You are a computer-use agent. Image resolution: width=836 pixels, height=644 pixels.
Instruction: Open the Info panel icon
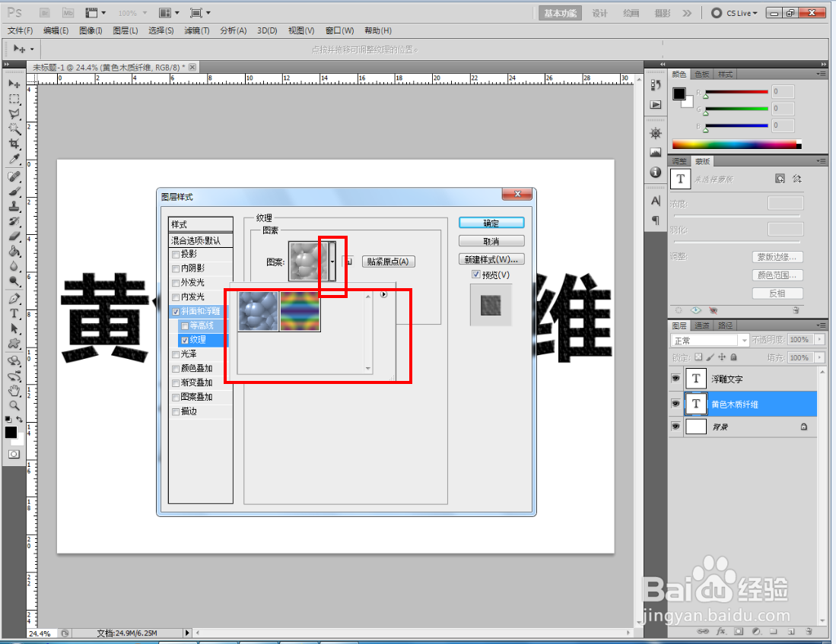[x=656, y=172]
